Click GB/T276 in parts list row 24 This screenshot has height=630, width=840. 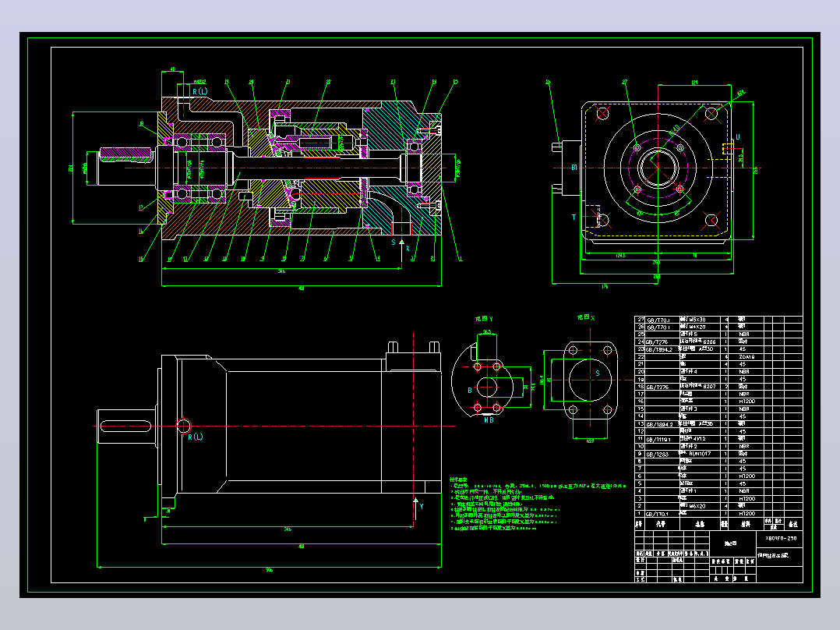(658, 342)
